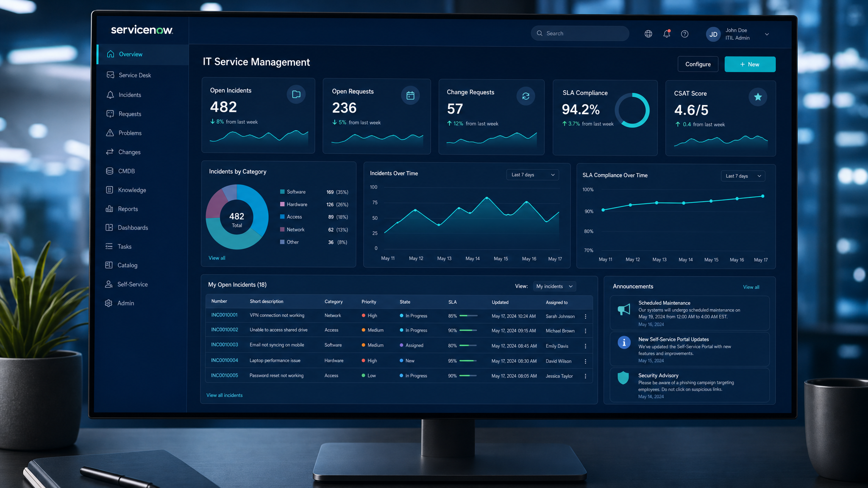Screen dimensions: 868x488
Task: Click the Incidents bell icon in sidebar
Action: [110, 95]
